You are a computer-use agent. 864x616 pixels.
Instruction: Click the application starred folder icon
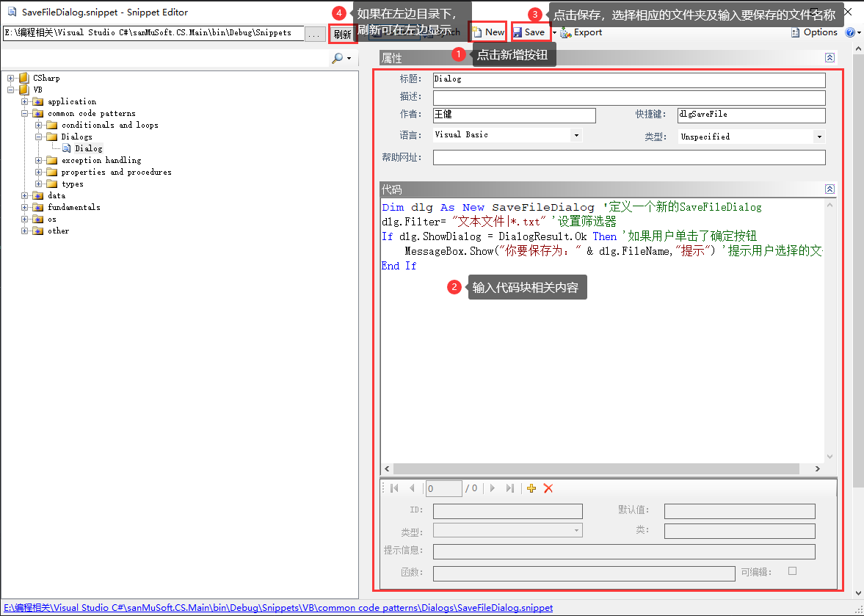38,102
